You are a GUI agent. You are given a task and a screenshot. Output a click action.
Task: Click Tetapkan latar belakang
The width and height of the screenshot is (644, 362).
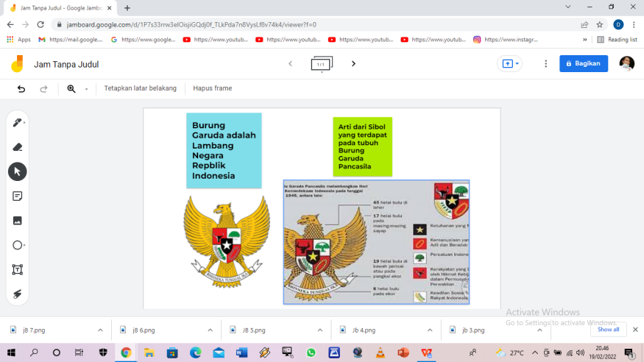tap(140, 88)
